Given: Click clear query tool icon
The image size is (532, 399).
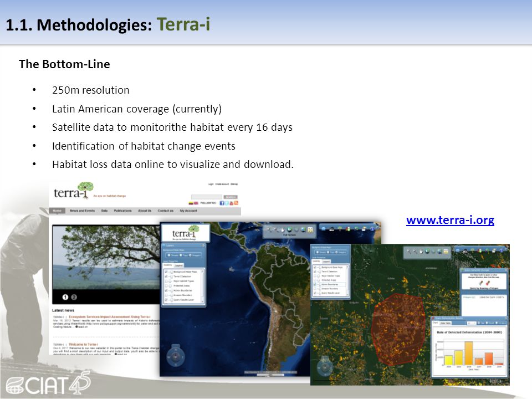Looking at the screenshot, I should click(x=488, y=283).
